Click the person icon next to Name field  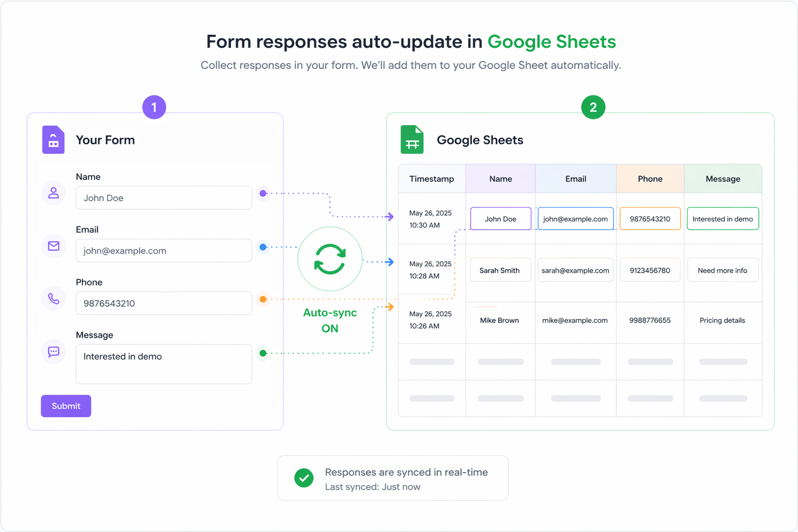click(x=54, y=193)
